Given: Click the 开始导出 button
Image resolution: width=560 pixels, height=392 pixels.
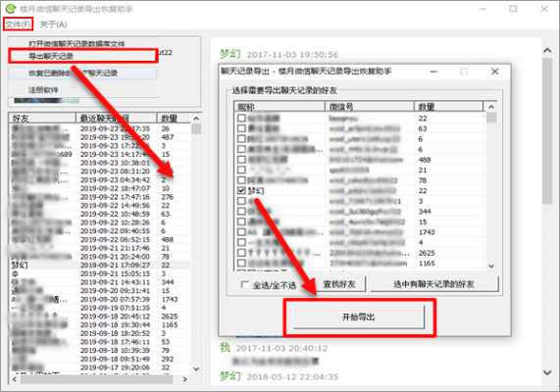Looking at the screenshot, I should point(359,317).
